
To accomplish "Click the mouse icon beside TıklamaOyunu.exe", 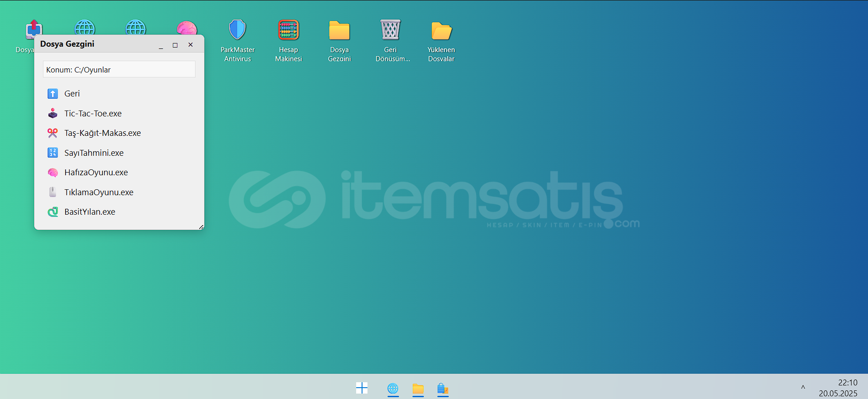I will 52,192.
